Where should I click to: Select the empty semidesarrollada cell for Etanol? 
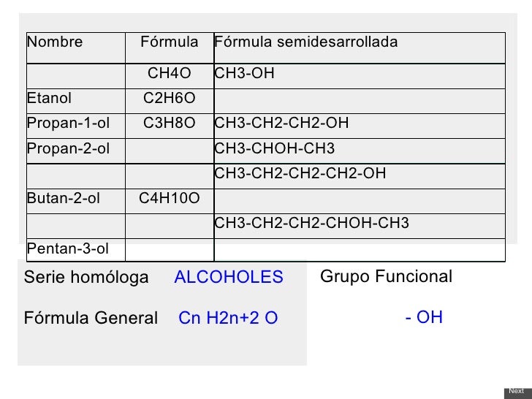360,101
